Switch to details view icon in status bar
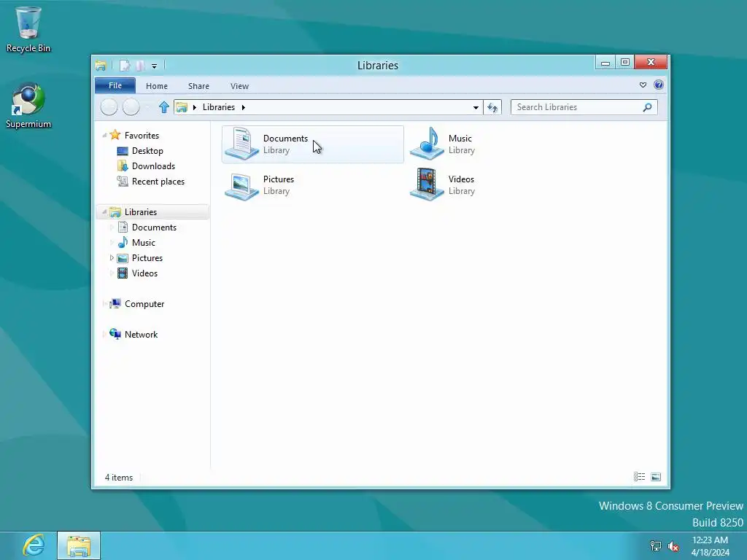The image size is (747, 560). [x=639, y=477]
